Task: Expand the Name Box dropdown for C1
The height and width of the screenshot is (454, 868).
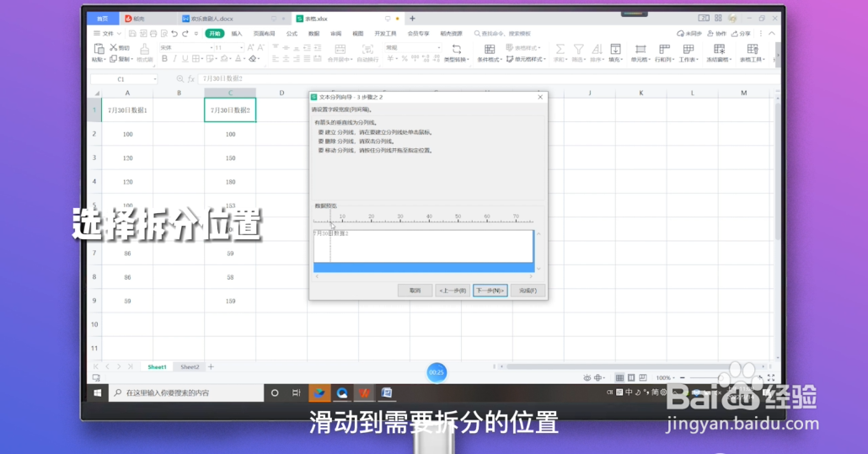Action: [x=154, y=79]
